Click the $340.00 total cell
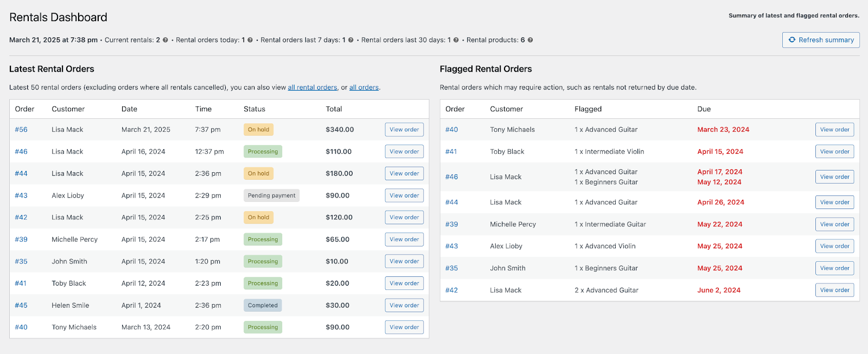 [x=340, y=130]
